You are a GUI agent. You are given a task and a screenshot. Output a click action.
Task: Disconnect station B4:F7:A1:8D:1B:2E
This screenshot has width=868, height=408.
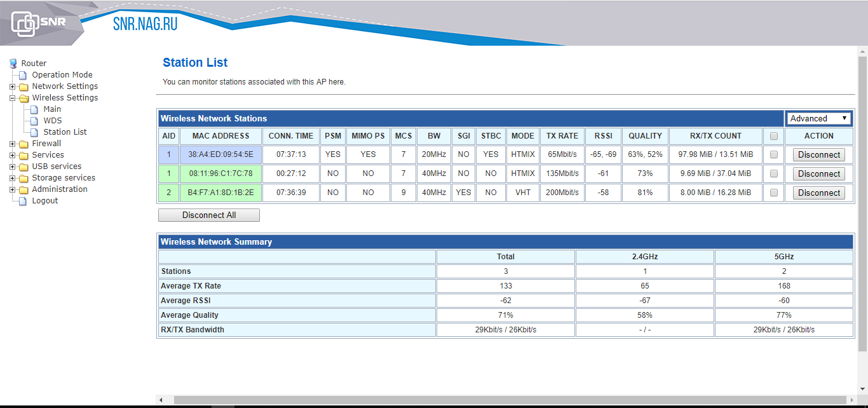click(x=818, y=193)
